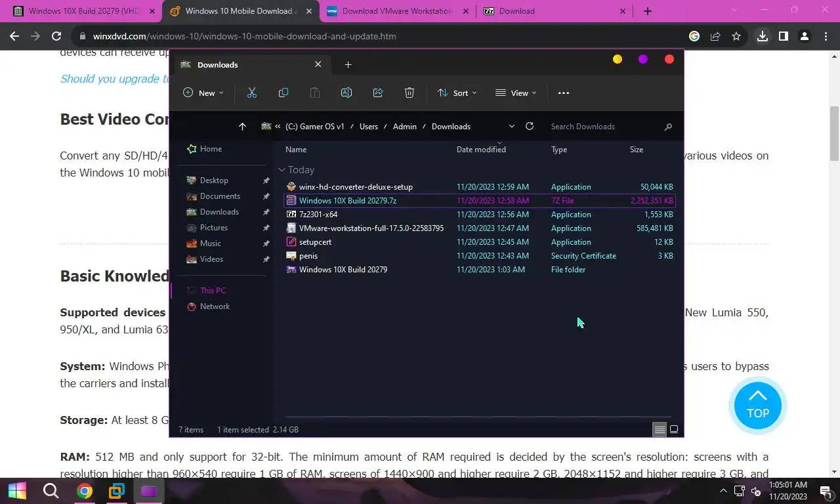Click the Share icon in Explorer toolbar
The image size is (840, 504).
(x=378, y=93)
